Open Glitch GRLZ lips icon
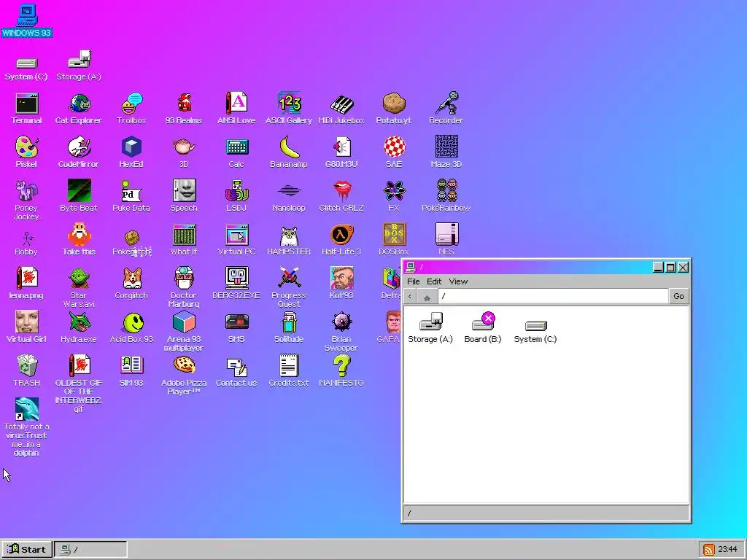The height and width of the screenshot is (560, 747). point(341,196)
